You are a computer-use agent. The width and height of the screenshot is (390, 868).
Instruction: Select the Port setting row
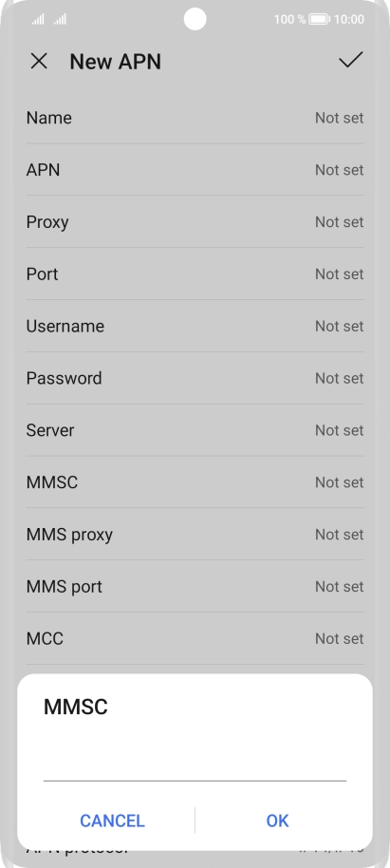point(195,274)
